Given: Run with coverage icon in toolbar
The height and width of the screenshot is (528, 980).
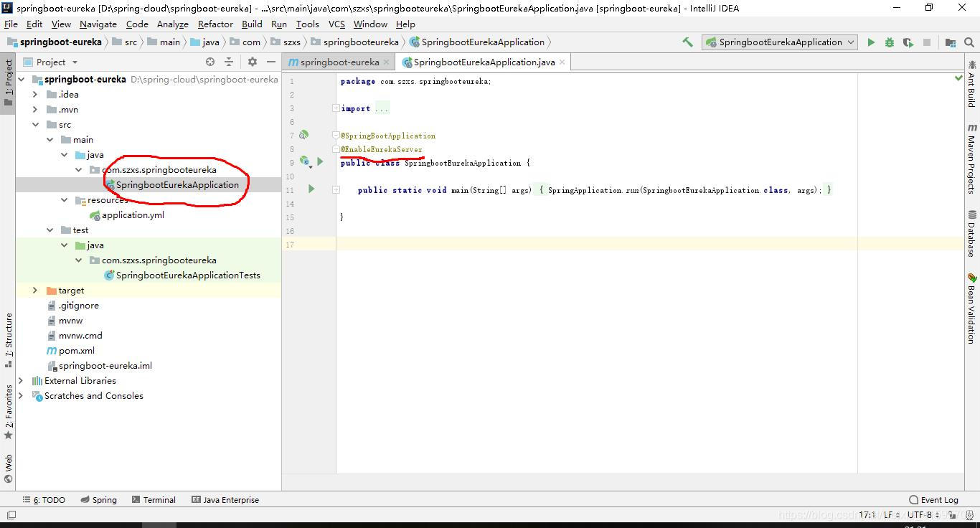Looking at the screenshot, I should coord(908,42).
